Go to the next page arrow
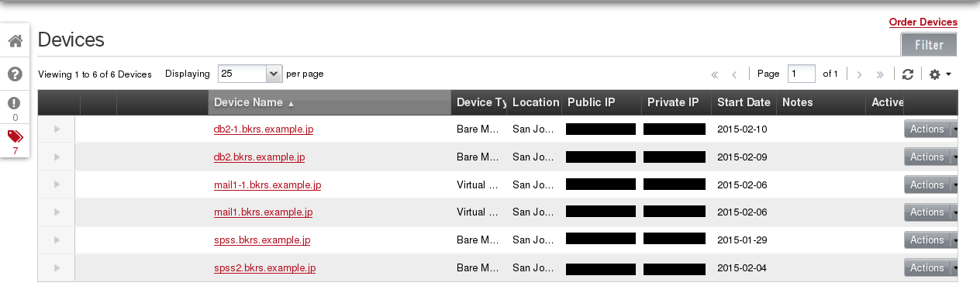Image resolution: width=980 pixels, height=300 pixels. tap(859, 74)
